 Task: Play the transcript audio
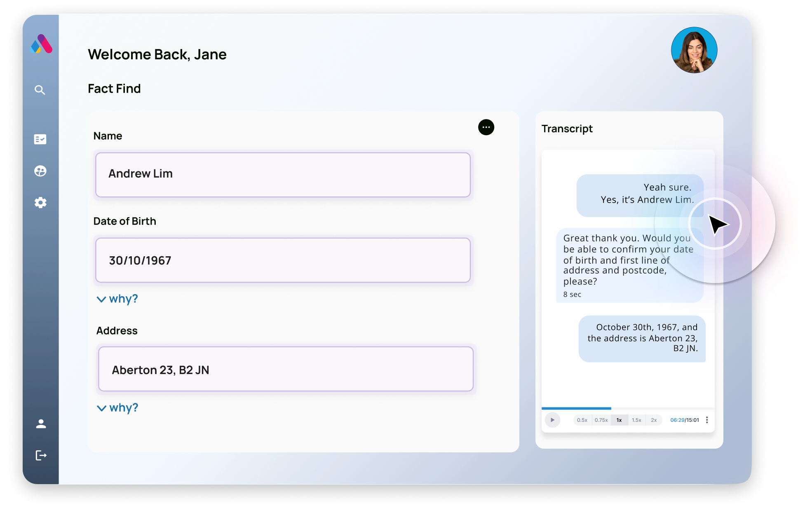(x=552, y=420)
